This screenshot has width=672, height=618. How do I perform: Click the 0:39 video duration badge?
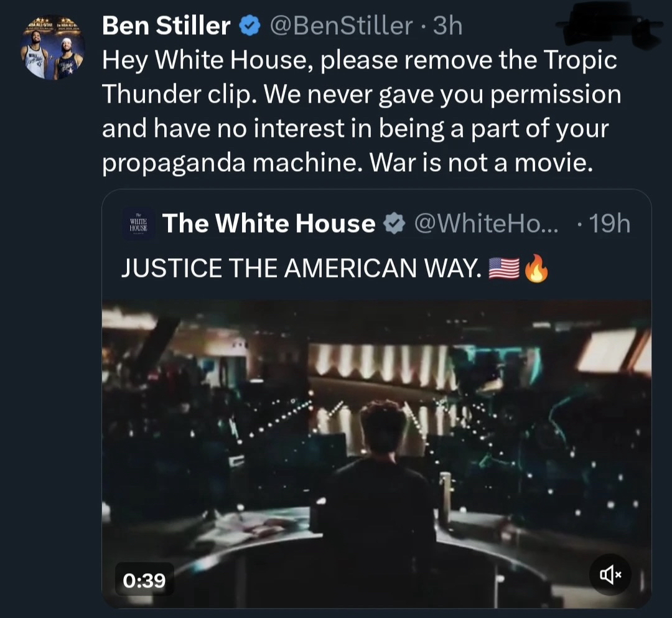coord(144,581)
